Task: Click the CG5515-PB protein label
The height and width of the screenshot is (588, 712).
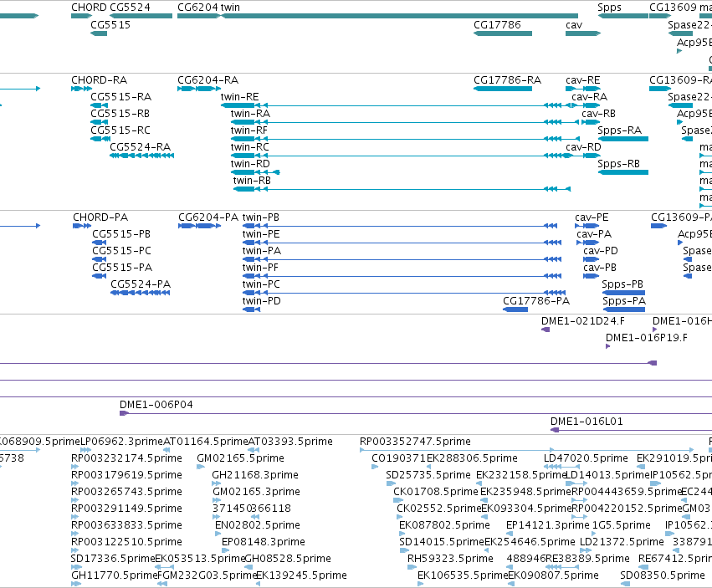Action: (121, 234)
